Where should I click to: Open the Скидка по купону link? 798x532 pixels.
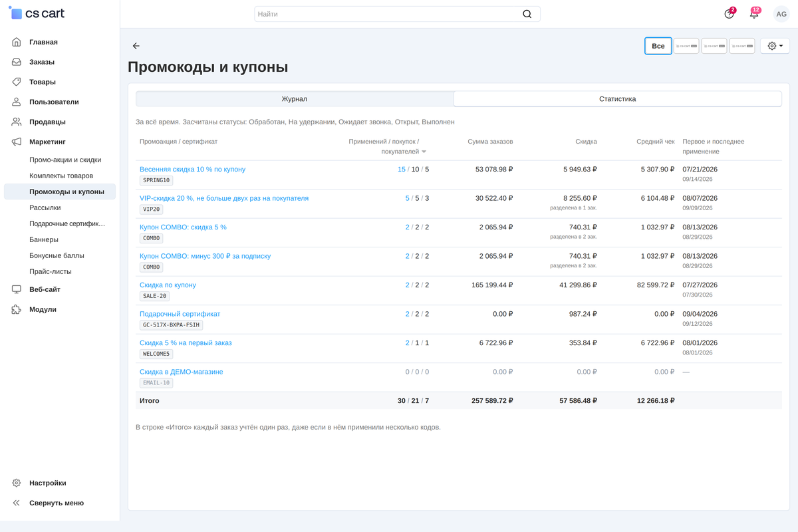(x=168, y=285)
